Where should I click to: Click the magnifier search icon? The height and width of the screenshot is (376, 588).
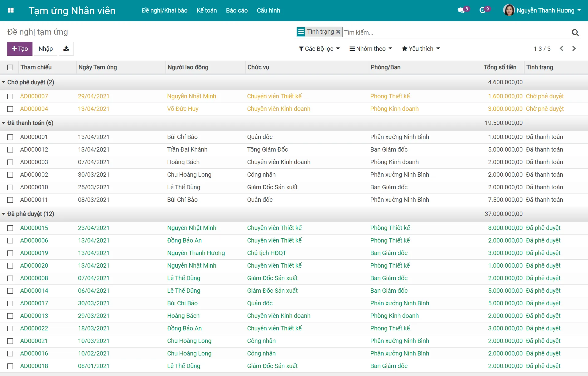tap(575, 32)
